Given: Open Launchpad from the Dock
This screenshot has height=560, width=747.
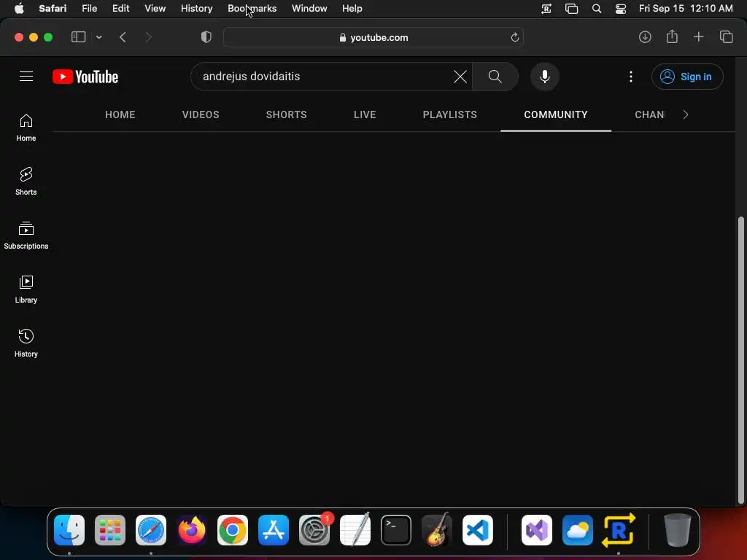Looking at the screenshot, I should tap(110, 530).
